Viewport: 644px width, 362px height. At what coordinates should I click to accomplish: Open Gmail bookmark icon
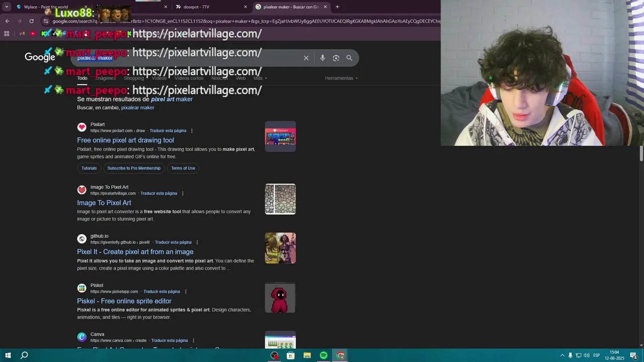[22, 34]
